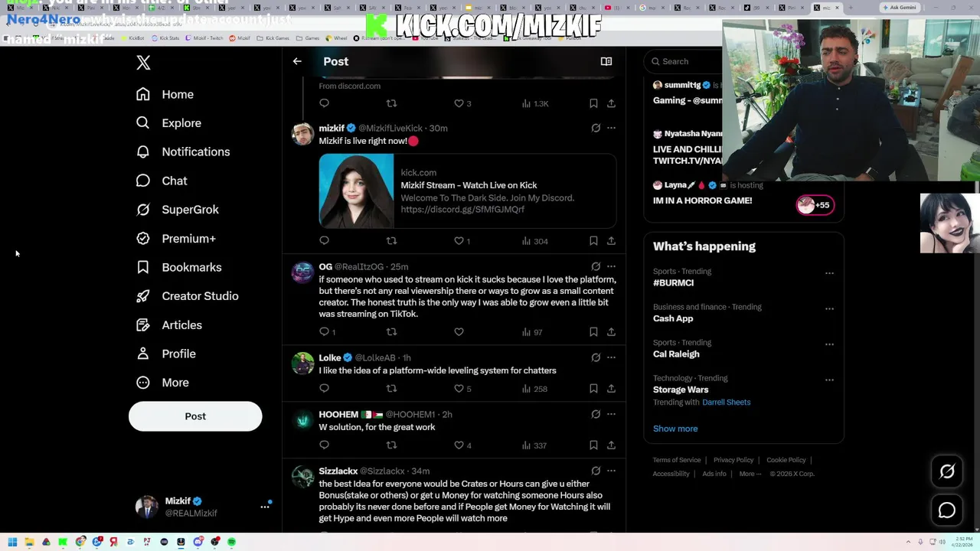980x551 pixels.
Task: Click Windows Start button on taskbar
Action: click(x=12, y=542)
